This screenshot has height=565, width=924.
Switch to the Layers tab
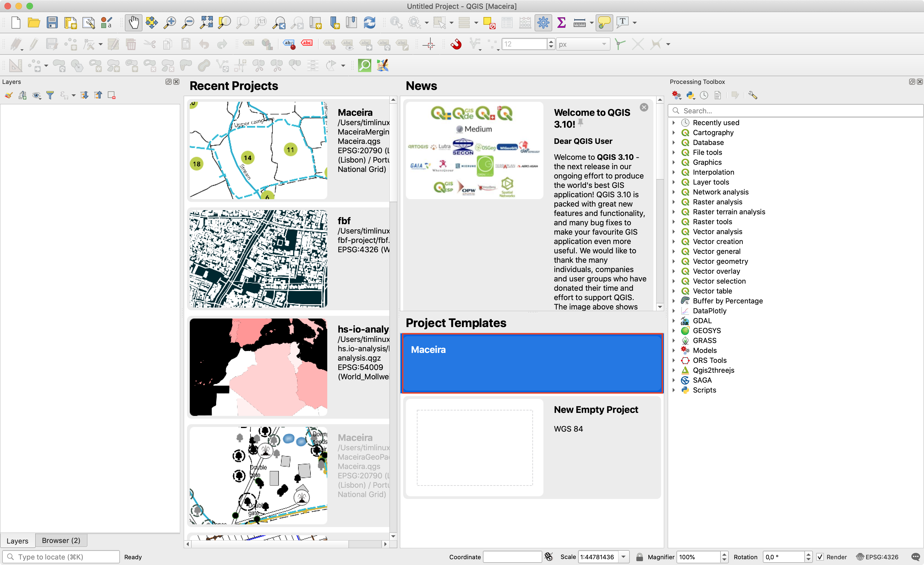(x=17, y=541)
